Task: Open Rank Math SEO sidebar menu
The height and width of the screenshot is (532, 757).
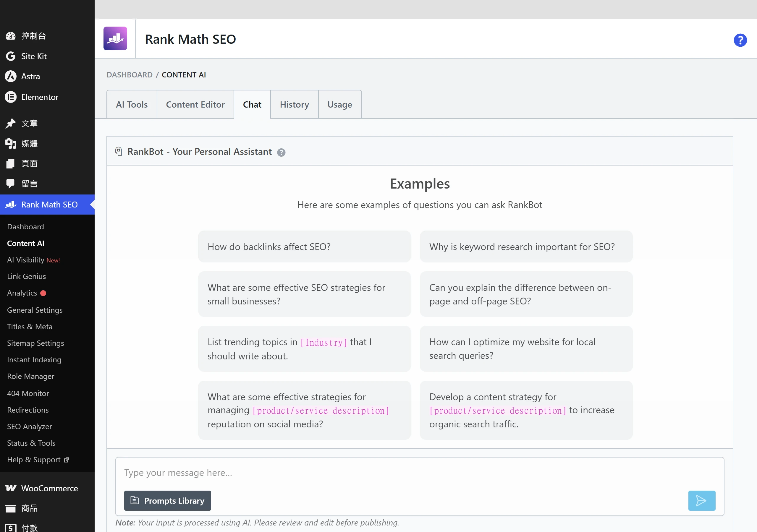Action: point(47,204)
